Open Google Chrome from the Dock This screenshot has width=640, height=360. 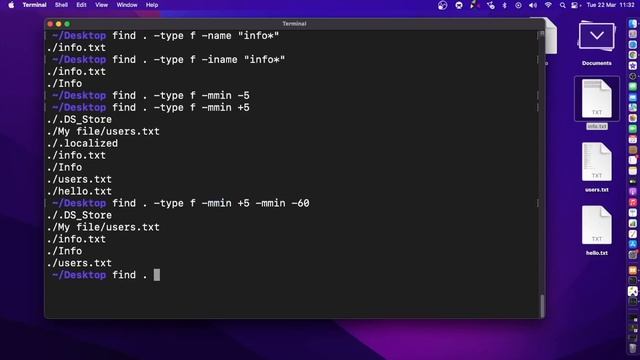[633, 55]
